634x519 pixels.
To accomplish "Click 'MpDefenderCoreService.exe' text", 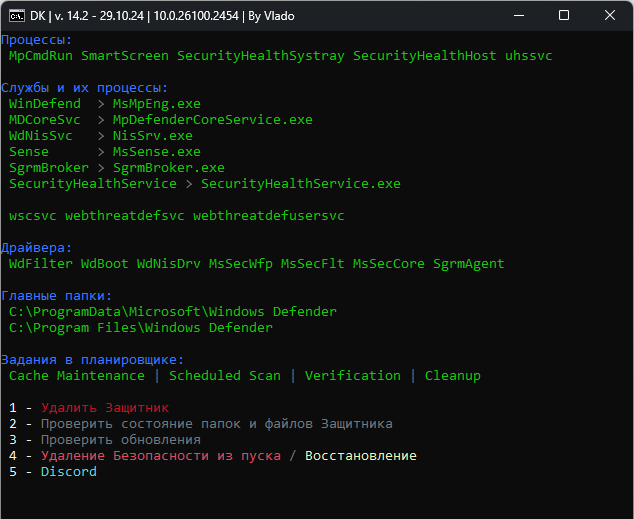I will [212, 120].
